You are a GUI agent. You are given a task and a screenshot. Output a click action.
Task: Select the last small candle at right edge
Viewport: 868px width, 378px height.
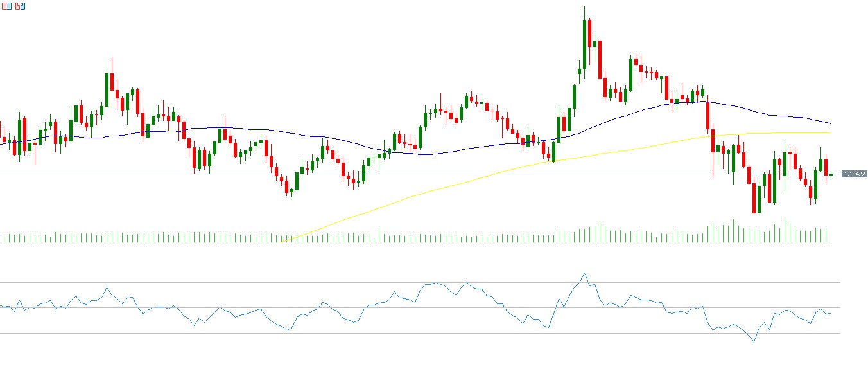tap(831, 174)
